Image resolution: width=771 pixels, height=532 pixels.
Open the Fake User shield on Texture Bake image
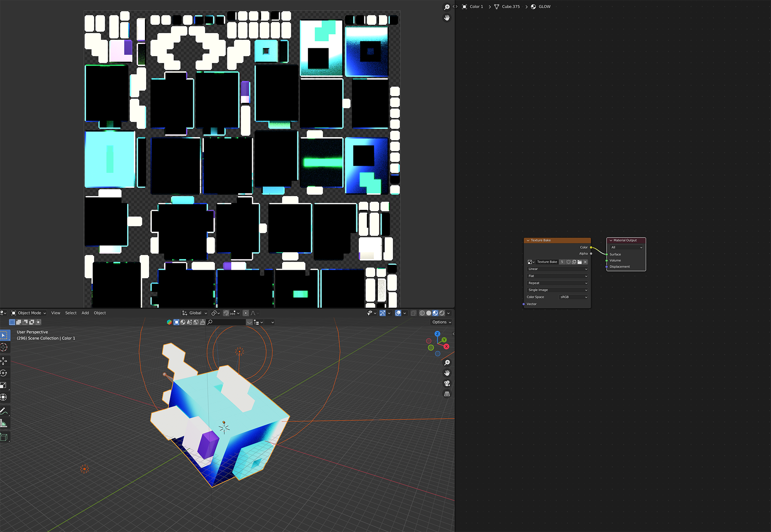[568, 262]
